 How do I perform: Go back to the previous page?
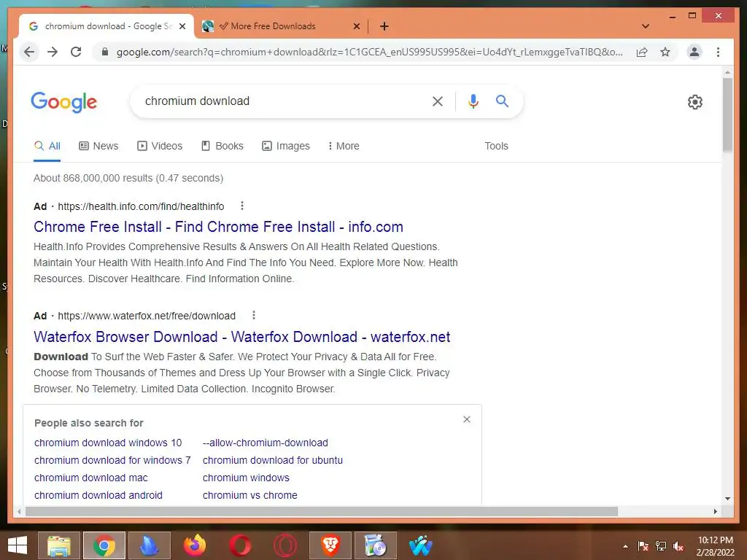(x=29, y=52)
